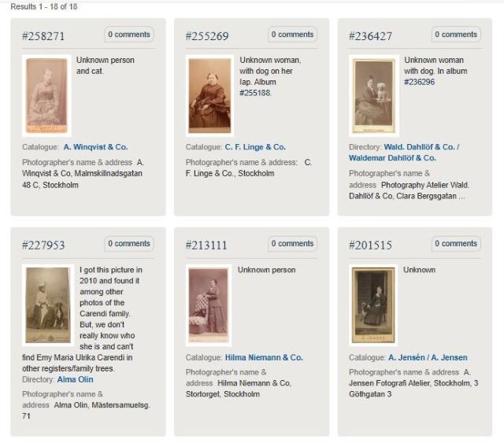Viewport: 504px width, 443px height.
Task: Open the Carendi family photo thumbnail
Action: point(48,305)
